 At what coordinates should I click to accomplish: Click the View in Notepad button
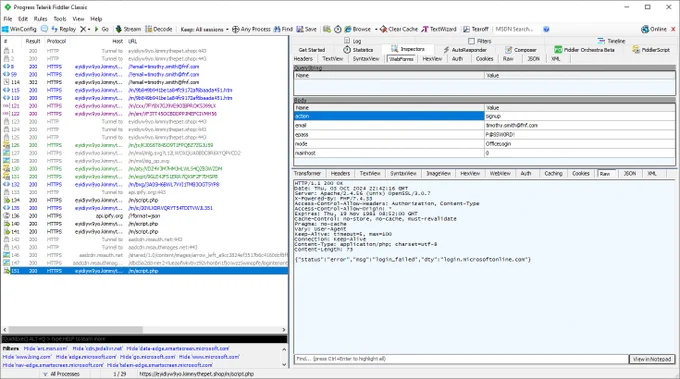[652, 359]
